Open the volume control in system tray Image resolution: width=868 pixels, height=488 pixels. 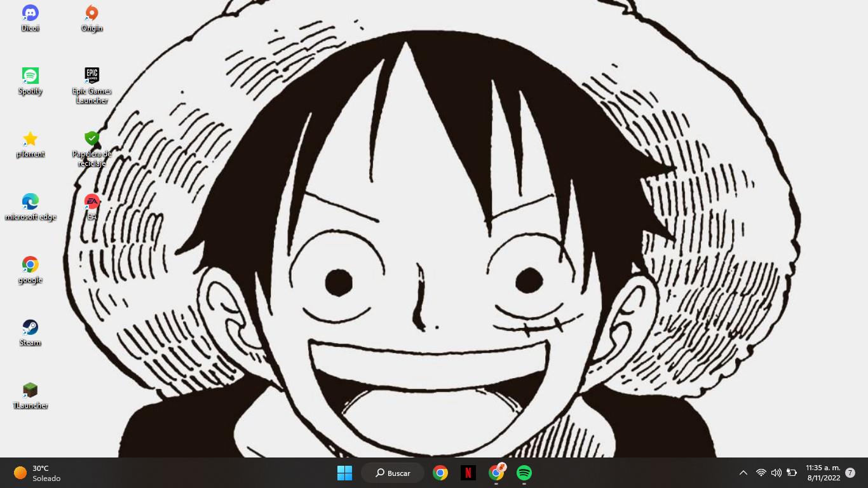[x=776, y=473]
